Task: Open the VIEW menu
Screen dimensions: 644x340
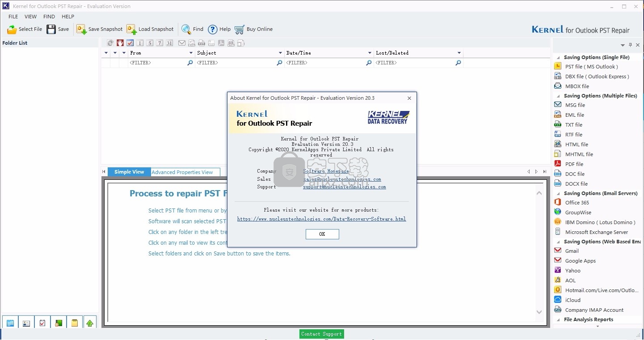Action: point(30,17)
